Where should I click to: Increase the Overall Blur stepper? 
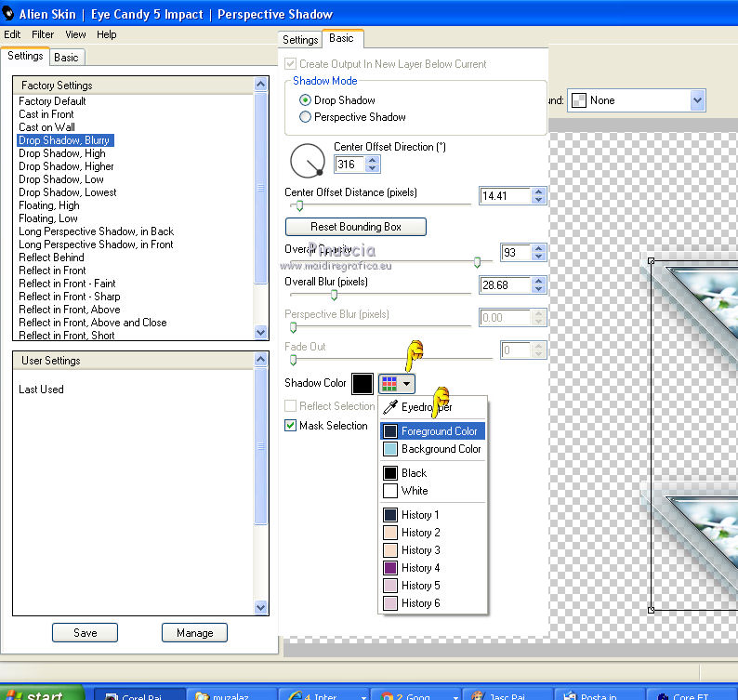[539, 282]
